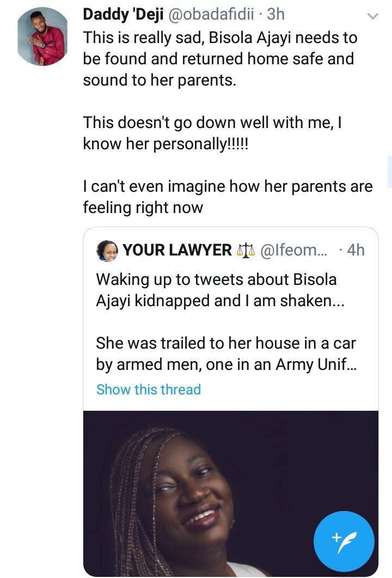Tap truncated line ending 'Army Unif...'
Image resolution: width=392 pixels, height=578 pixels.
[x=226, y=364]
